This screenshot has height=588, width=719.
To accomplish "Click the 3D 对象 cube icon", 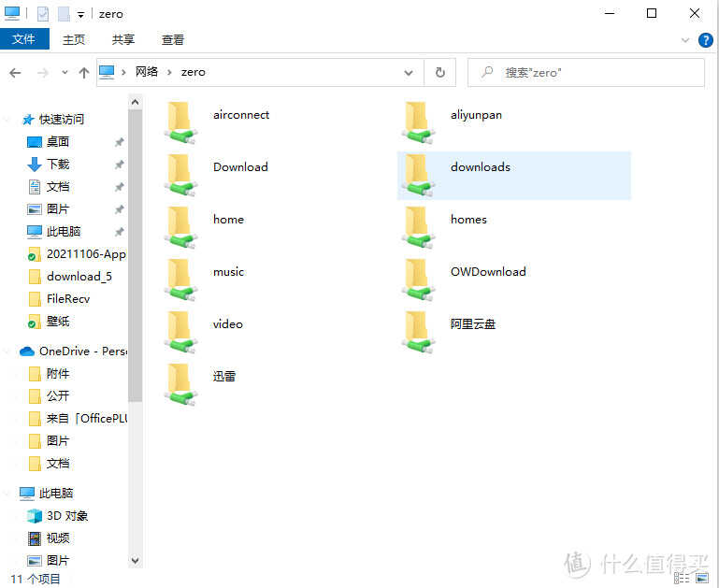I will click(35, 516).
